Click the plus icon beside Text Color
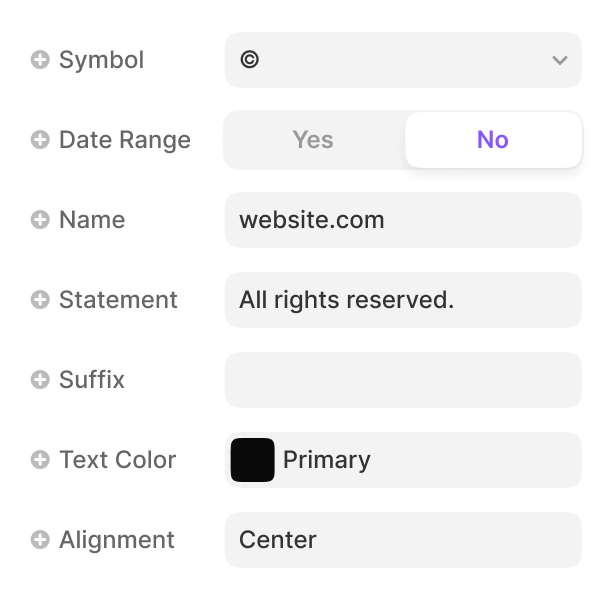 pyautogui.click(x=40, y=460)
